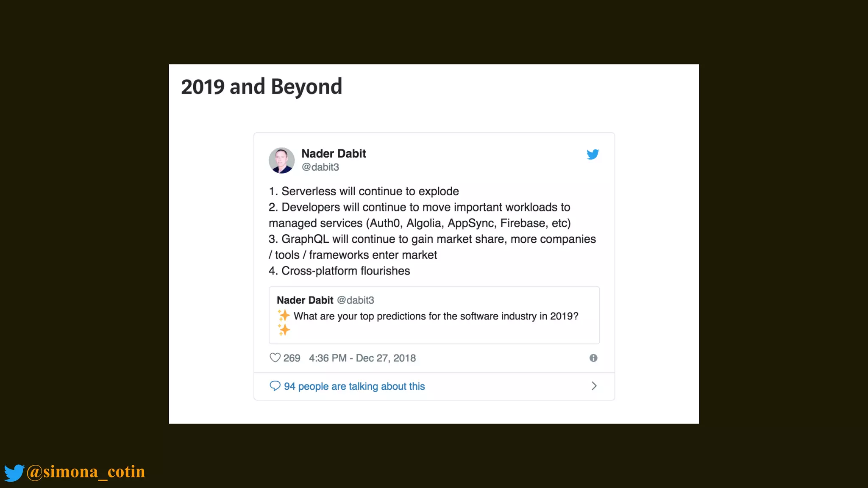Click the info icon next to tweet date
This screenshot has width=868, height=488.
click(x=593, y=358)
